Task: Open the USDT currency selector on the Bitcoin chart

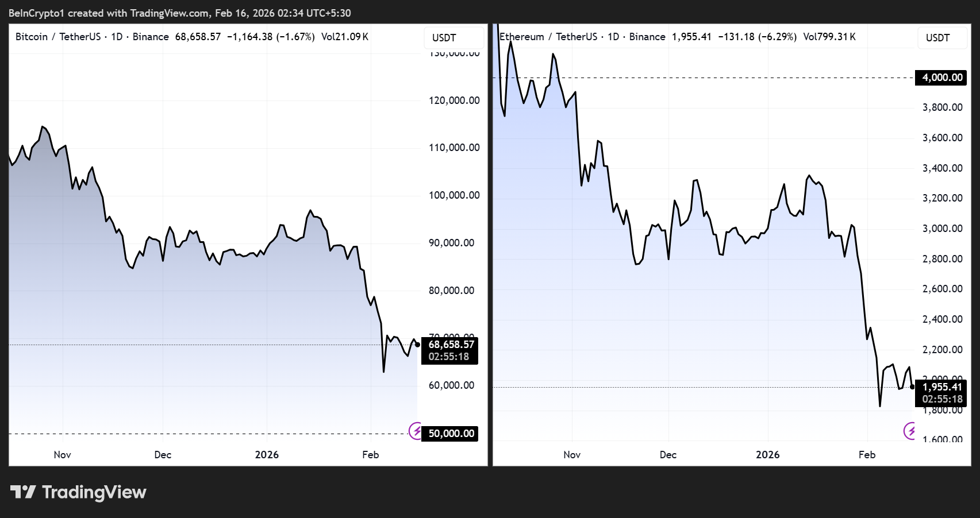Action: coord(444,38)
